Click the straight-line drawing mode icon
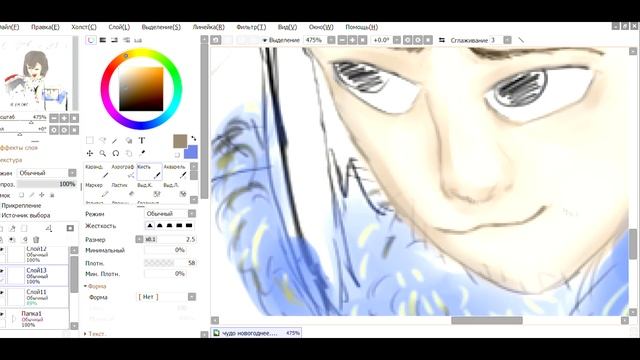Screen dimensions: 640x360 pyautogui.click(x=521, y=40)
